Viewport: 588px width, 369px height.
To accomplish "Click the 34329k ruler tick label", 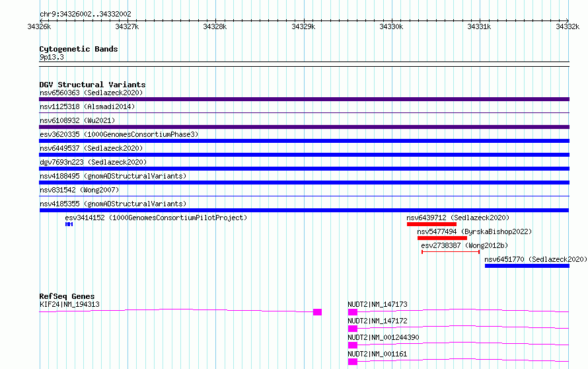I will coord(303,26).
